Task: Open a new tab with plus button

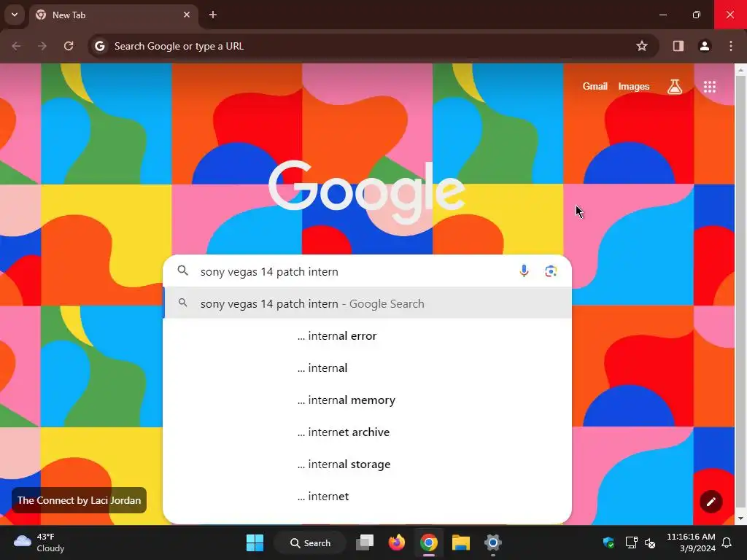Action: tap(213, 15)
